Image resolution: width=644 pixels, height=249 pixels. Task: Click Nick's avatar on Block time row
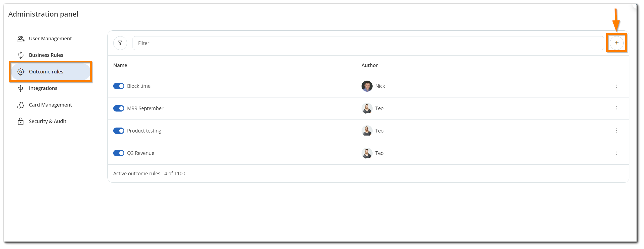pyautogui.click(x=367, y=86)
